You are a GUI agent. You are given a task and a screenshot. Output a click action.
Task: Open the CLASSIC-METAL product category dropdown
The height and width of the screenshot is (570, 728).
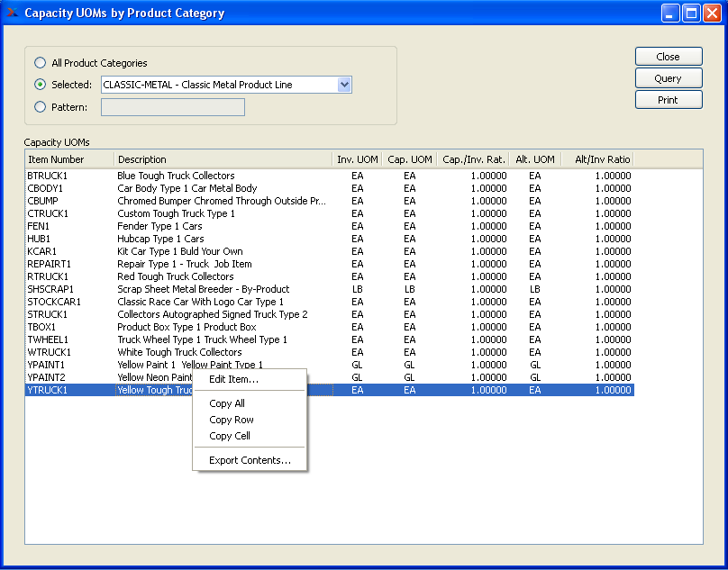pyautogui.click(x=343, y=85)
